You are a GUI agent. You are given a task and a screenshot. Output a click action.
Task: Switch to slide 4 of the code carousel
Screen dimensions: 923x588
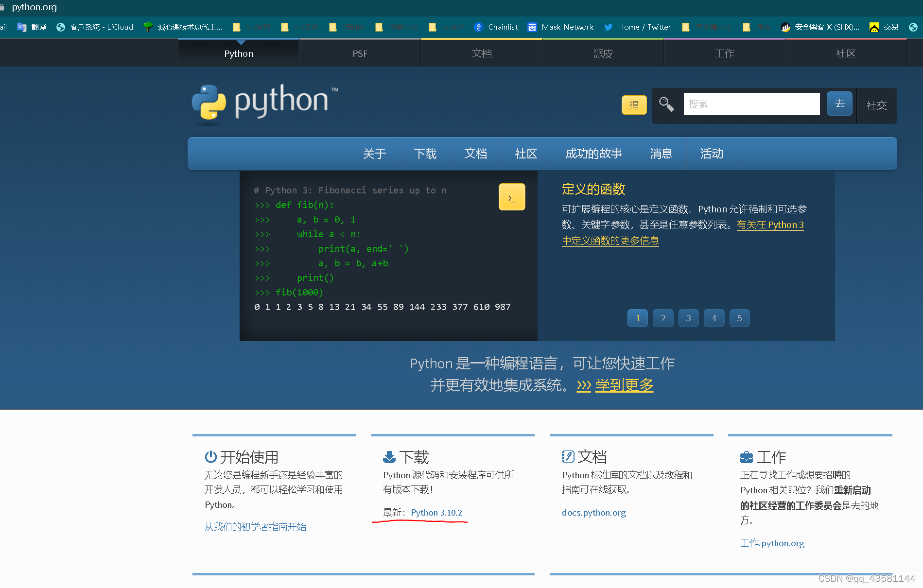pos(714,318)
